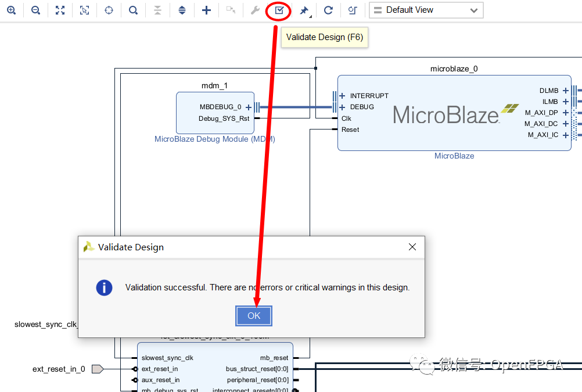Image resolution: width=582 pixels, height=392 pixels.
Task: Close the Validate Design dialog
Action: click(x=412, y=247)
